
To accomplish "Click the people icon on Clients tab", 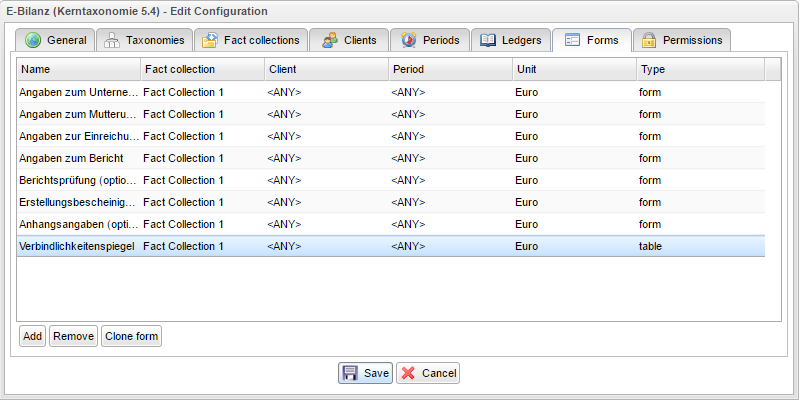I will [330, 40].
